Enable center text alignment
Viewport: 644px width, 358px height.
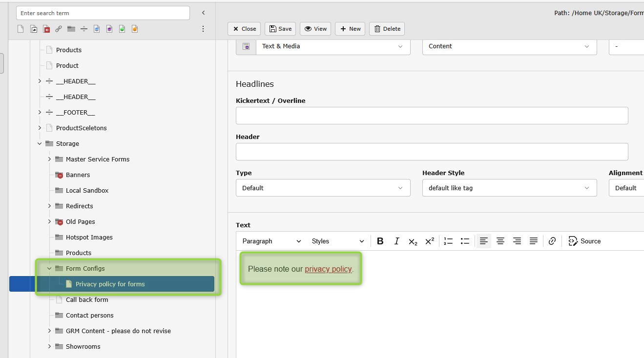point(500,241)
